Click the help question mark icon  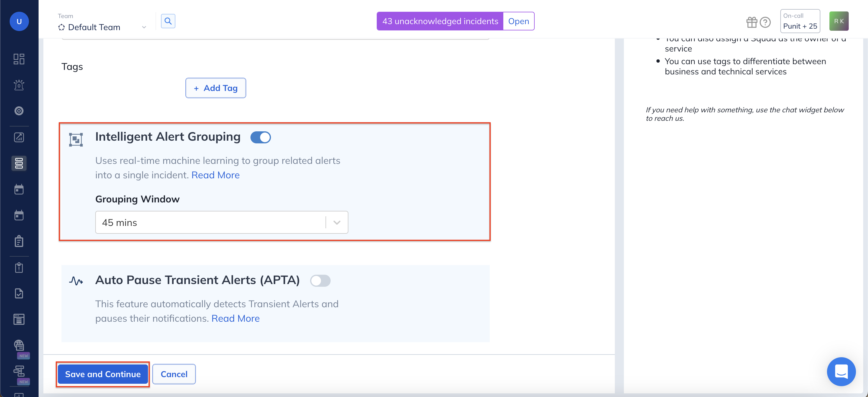[765, 22]
